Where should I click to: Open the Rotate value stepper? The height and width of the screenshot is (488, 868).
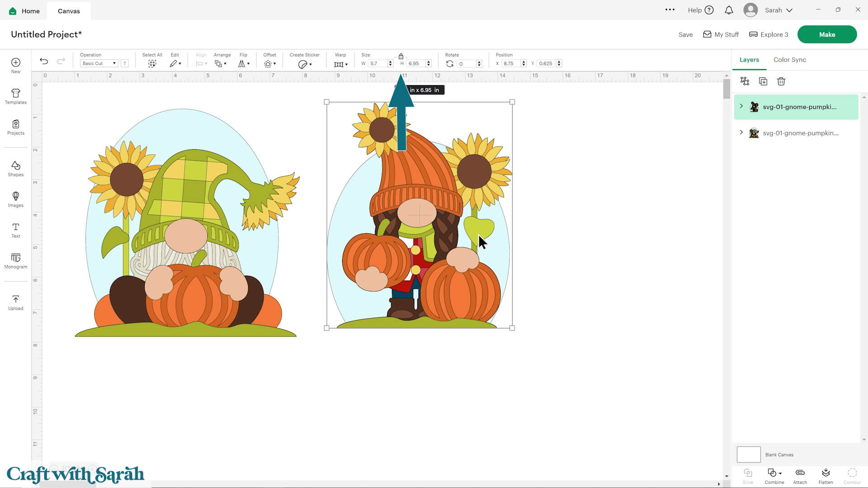tap(478, 63)
